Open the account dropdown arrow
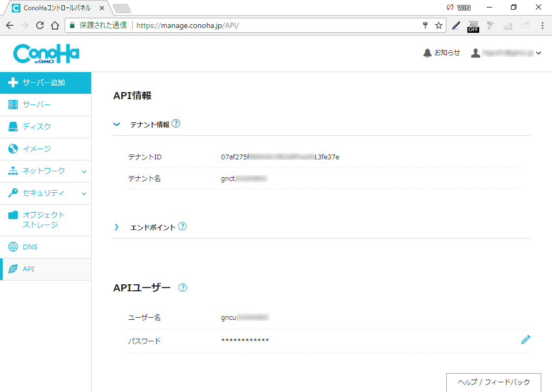 pyautogui.click(x=539, y=53)
